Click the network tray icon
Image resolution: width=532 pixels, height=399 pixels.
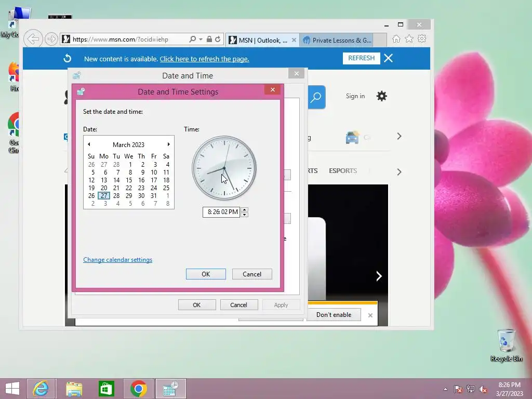pyautogui.click(x=471, y=389)
